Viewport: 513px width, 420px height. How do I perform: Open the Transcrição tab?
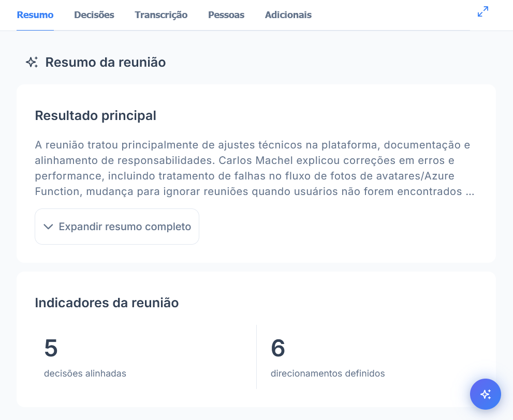point(161,15)
